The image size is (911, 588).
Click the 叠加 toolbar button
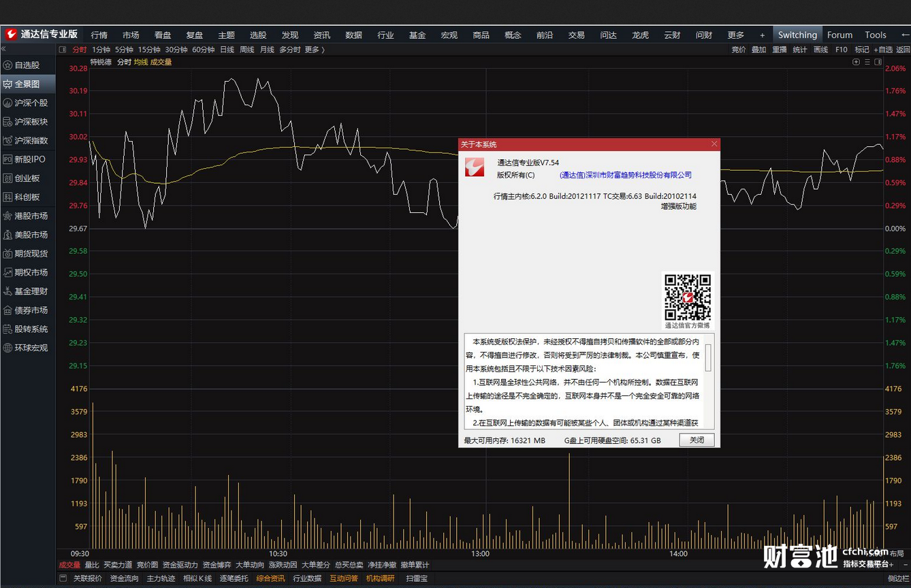tap(758, 50)
